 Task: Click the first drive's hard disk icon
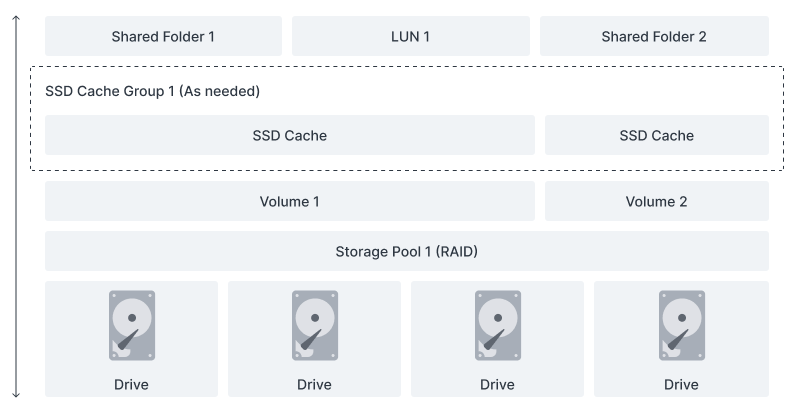(x=132, y=326)
